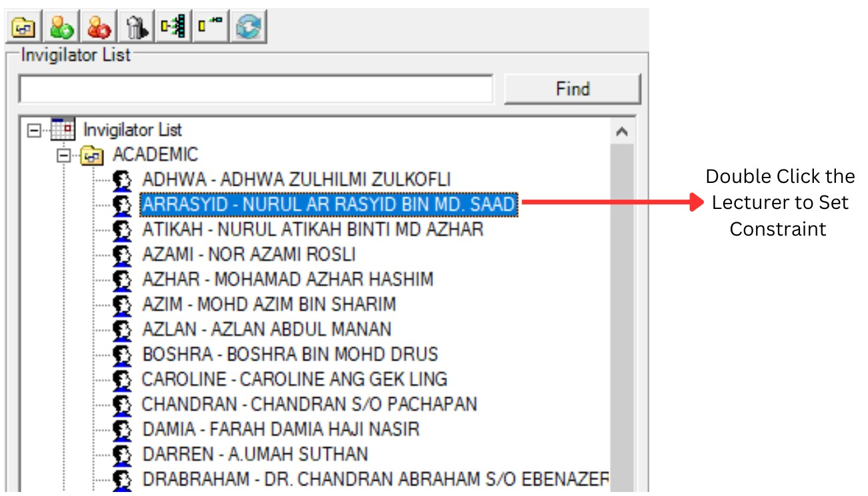This screenshot has width=868, height=496.
Task: Select AZAMI - NOR AZAMI ROSLI entry
Action: click(x=249, y=254)
